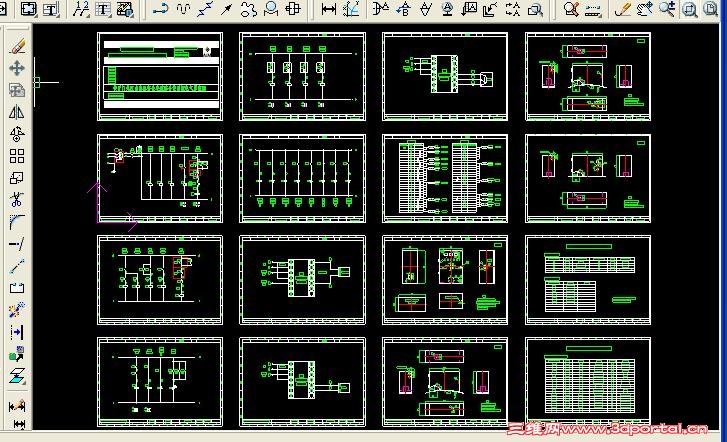Click the 1 2 wire numbering icon
This screenshot has width=727, height=442.
(x=81, y=9)
